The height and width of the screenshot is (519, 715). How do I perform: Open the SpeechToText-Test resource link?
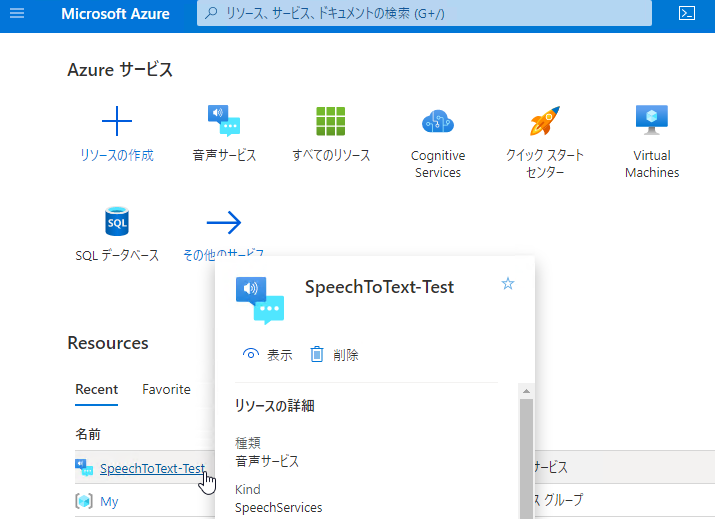(x=152, y=468)
